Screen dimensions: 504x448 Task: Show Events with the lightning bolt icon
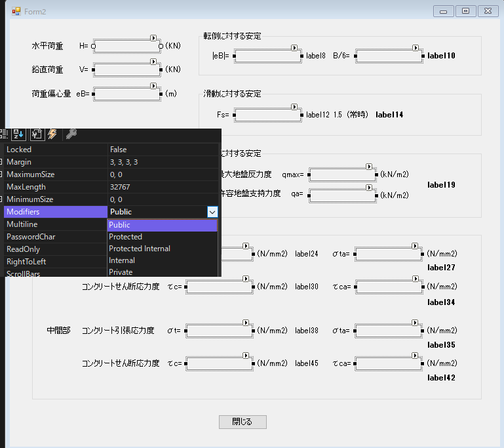pyautogui.click(x=52, y=134)
